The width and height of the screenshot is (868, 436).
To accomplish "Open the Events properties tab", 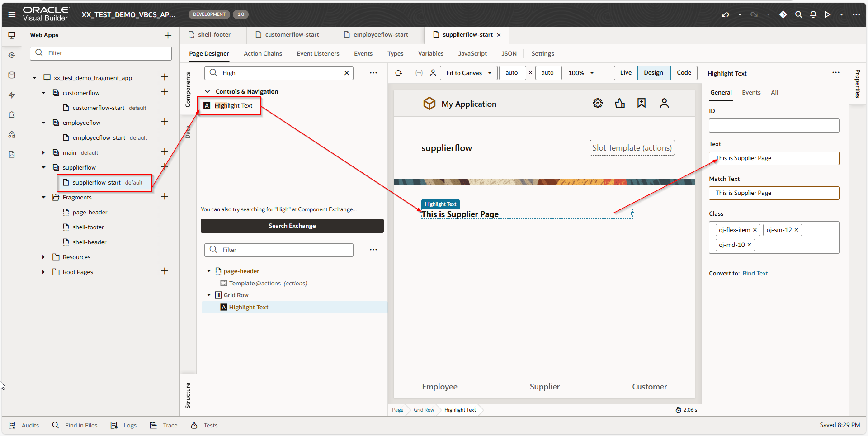I will (x=751, y=92).
